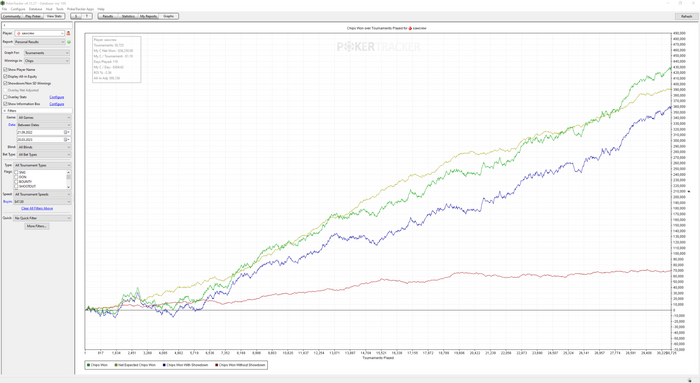Toggle Display All-in Equity checkbox
Viewport: 700px width, 383px height.
point(5,76)
